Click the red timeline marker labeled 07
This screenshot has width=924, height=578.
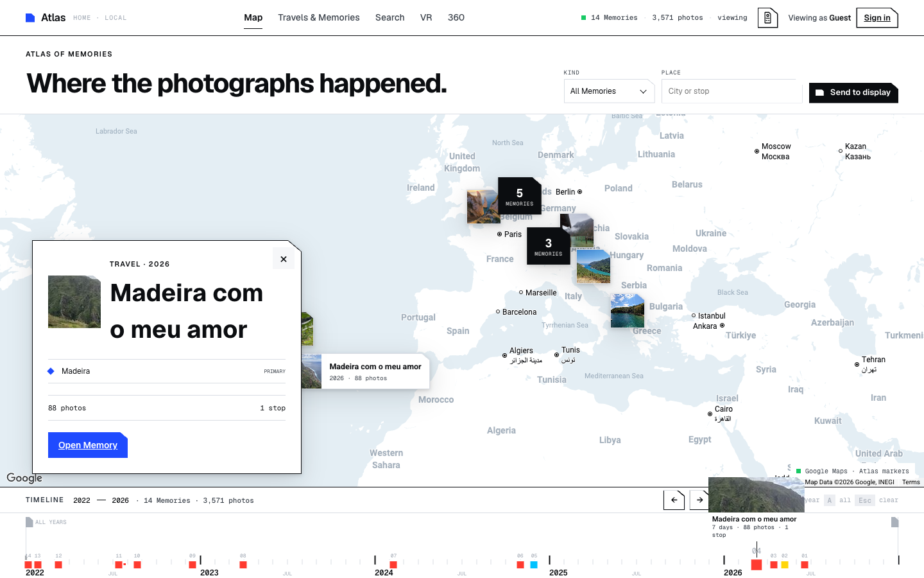click(x=393, y=565)
